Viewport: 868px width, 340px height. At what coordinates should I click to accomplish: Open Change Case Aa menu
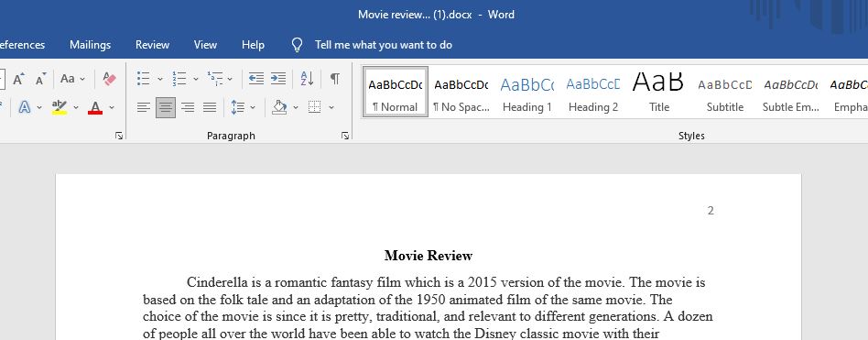click(72, 79)
